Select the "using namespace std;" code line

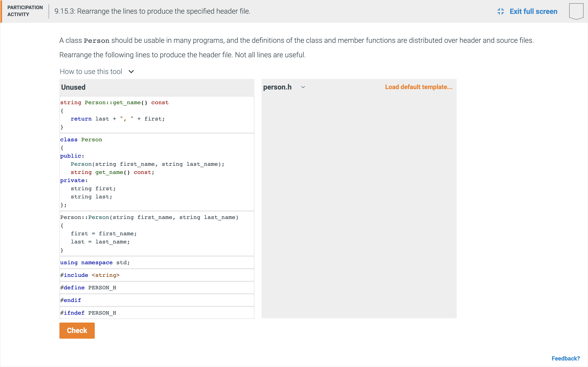point(157,262)
